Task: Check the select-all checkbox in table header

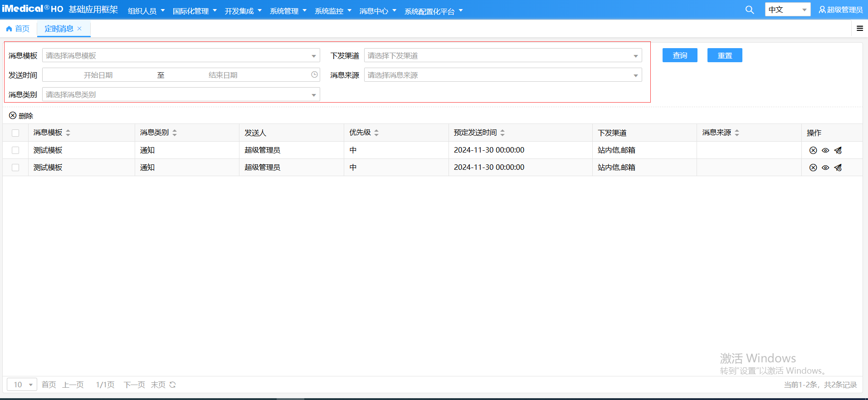Action: (x=15, y=133)
